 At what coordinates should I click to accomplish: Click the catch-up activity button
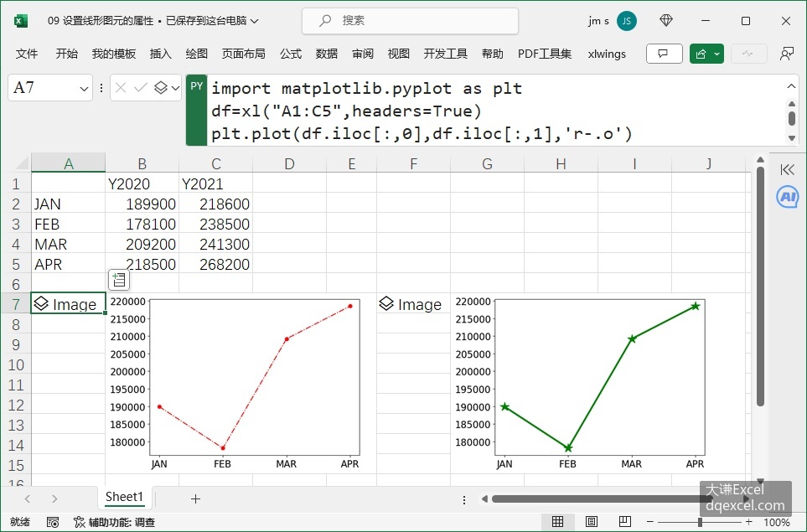tap(748, 54)
